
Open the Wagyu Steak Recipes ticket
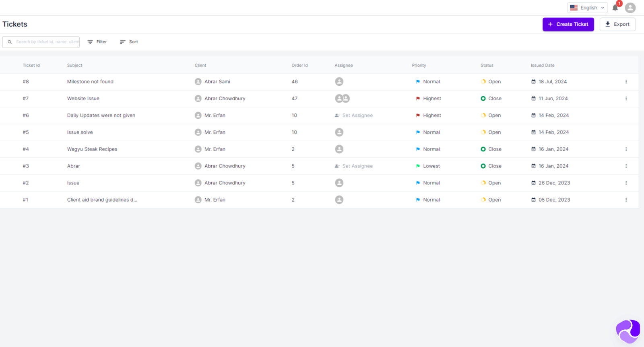(x=92, y=149)
